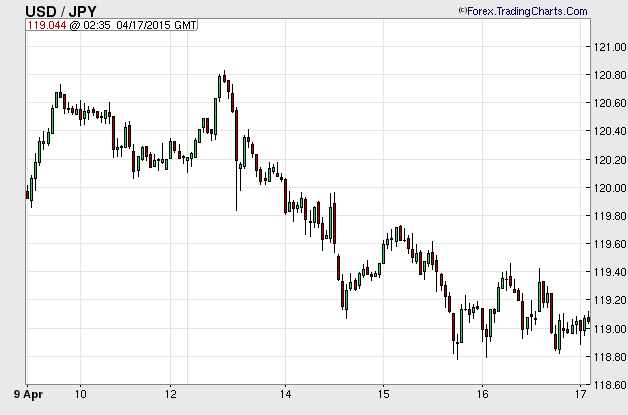Click the peak candlestick near 120.80

(224, 77)
